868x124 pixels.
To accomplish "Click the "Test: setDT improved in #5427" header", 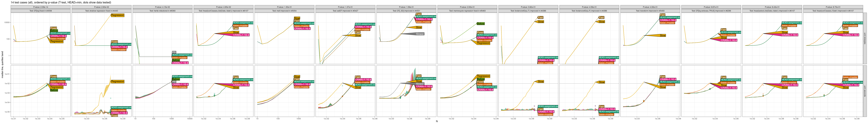I will coord(345,11).
